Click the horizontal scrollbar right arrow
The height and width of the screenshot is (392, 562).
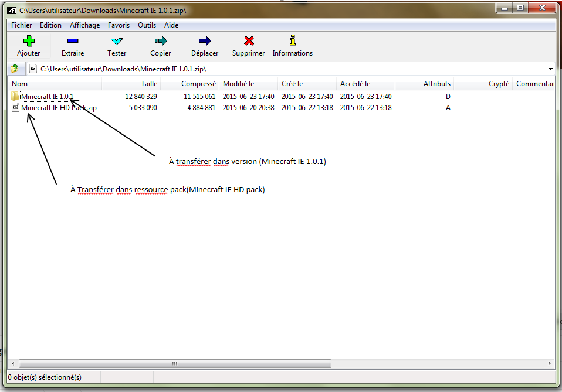550,363
